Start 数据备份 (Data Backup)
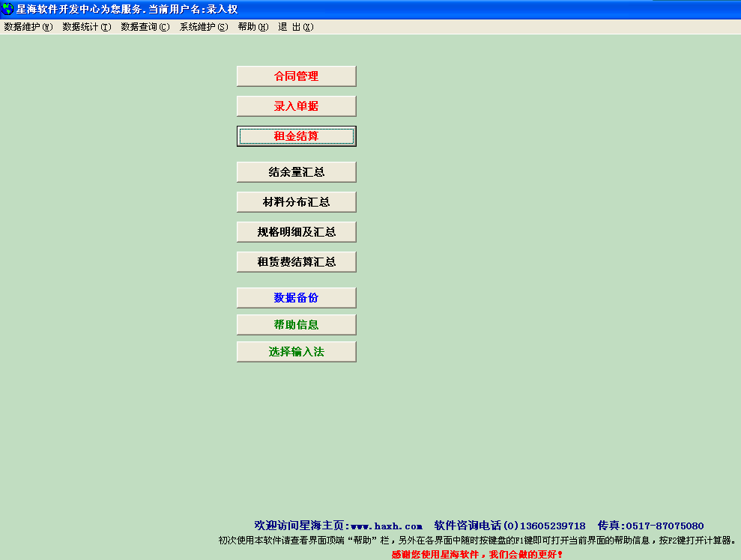Screen dimensions: 741x560 [x=296, y=297]
